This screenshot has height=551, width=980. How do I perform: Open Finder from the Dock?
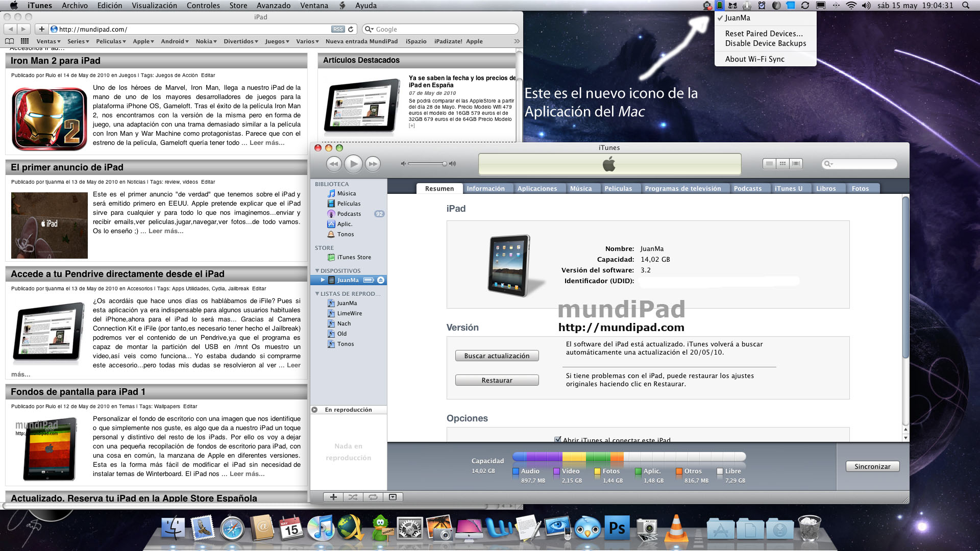tap(173, 528)
